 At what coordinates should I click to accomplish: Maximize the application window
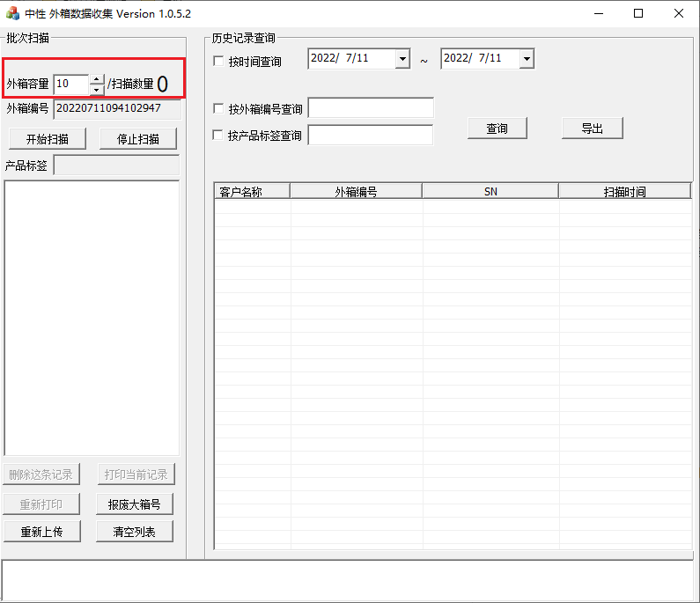638,13
